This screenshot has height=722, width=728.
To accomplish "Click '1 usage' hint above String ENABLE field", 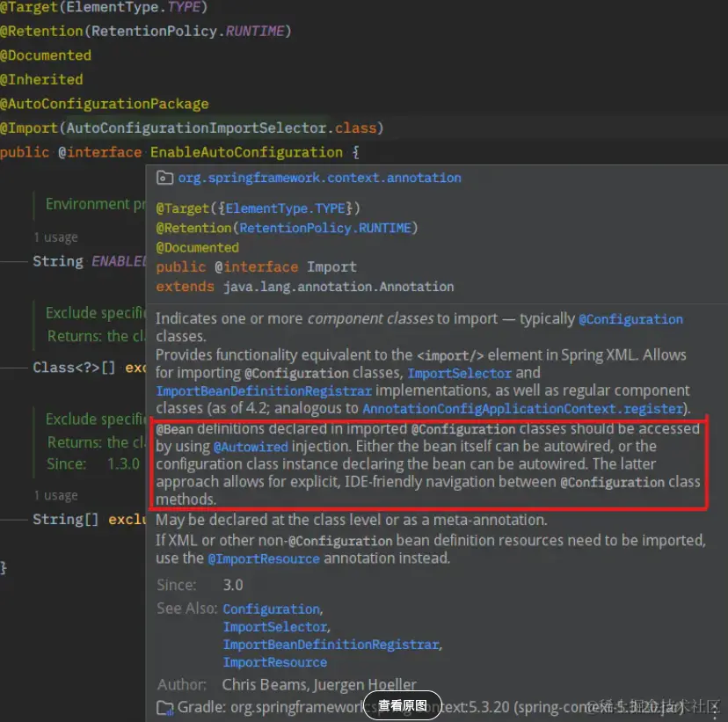I will point(55,237).
